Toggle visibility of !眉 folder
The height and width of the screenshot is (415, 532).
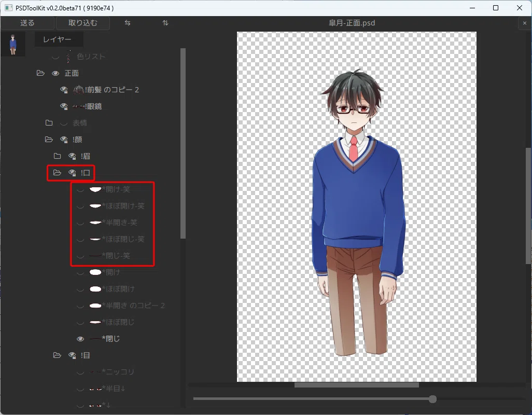(72, 156)
